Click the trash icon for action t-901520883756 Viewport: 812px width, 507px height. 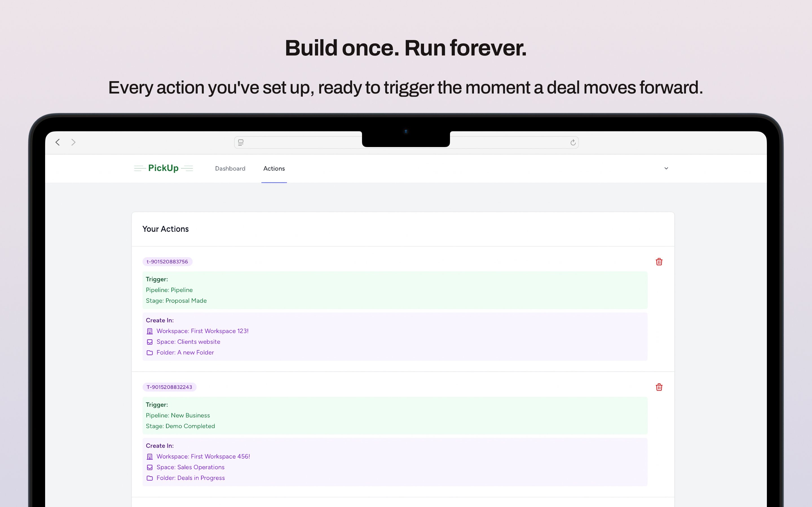click(x=659, y=262)
